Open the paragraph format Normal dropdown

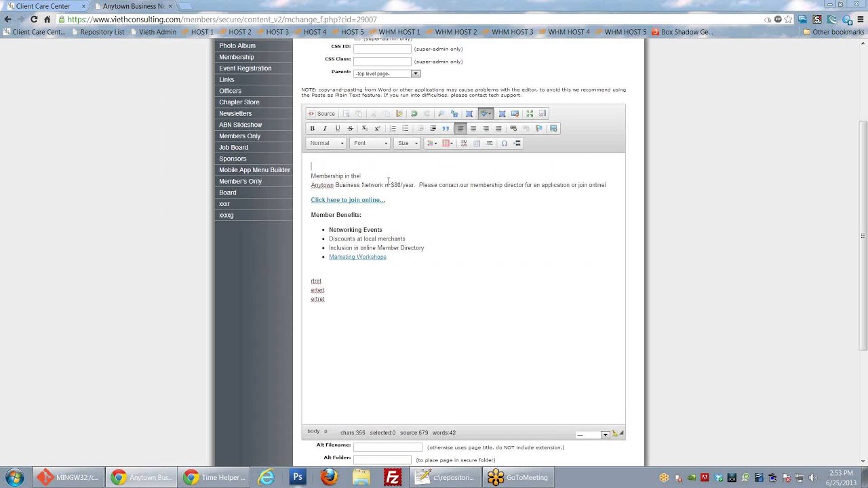[326, 143]
